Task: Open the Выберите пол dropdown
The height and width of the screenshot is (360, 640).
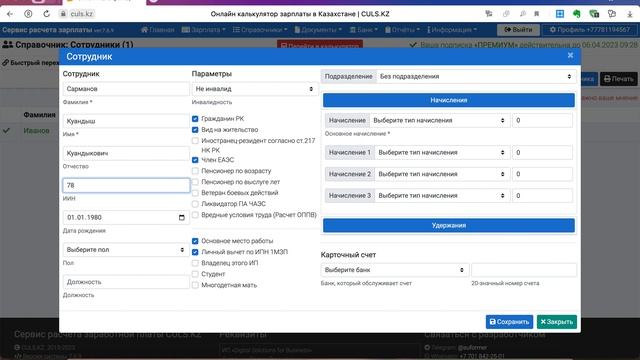Action: point(126,250)
